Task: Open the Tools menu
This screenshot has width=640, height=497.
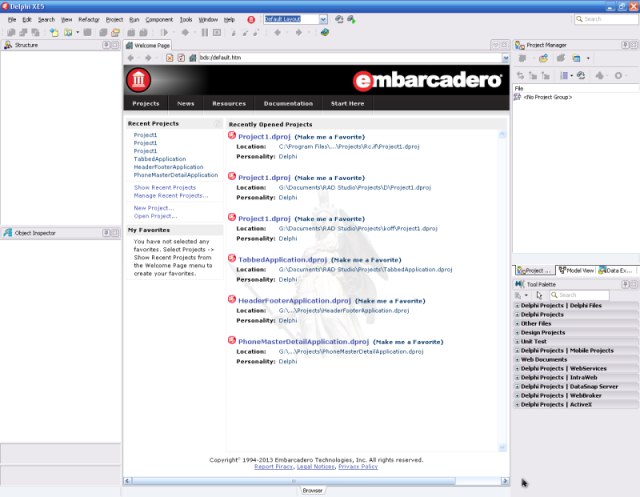Action: click(186, 20)
